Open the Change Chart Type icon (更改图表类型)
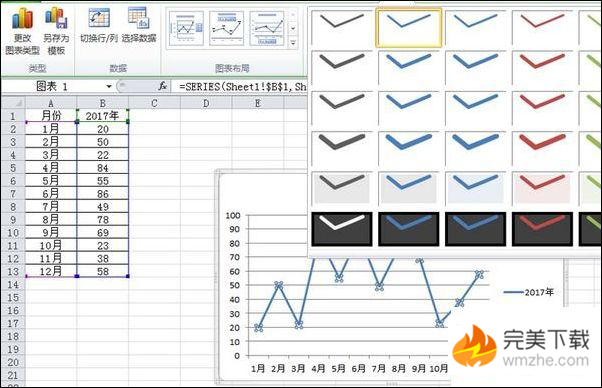 [x=22, y=31]
